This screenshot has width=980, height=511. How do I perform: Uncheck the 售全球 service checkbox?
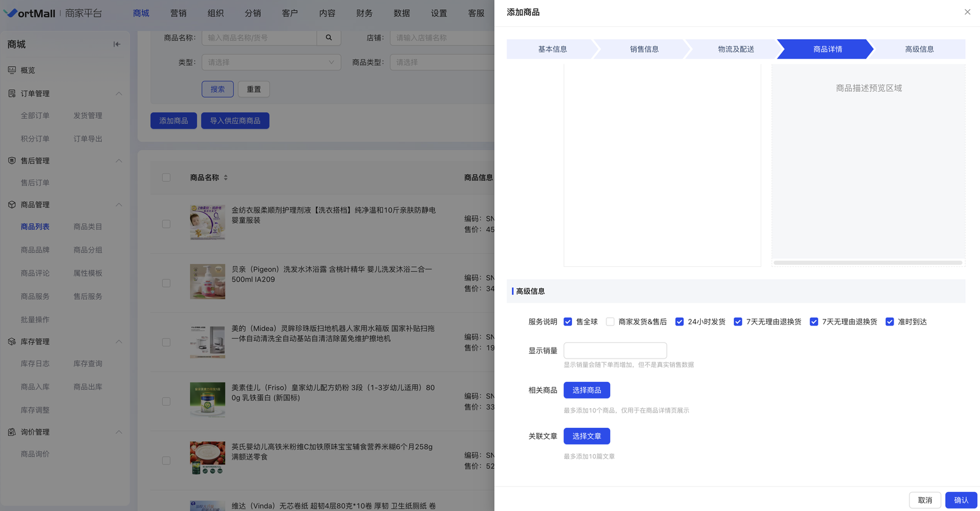[x=568, y=322]
